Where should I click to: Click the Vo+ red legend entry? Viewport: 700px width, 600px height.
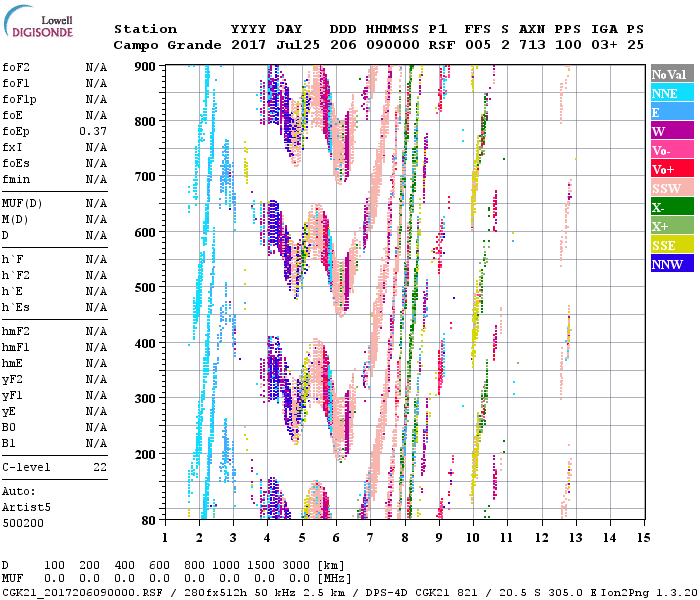(x=671, y=169)
